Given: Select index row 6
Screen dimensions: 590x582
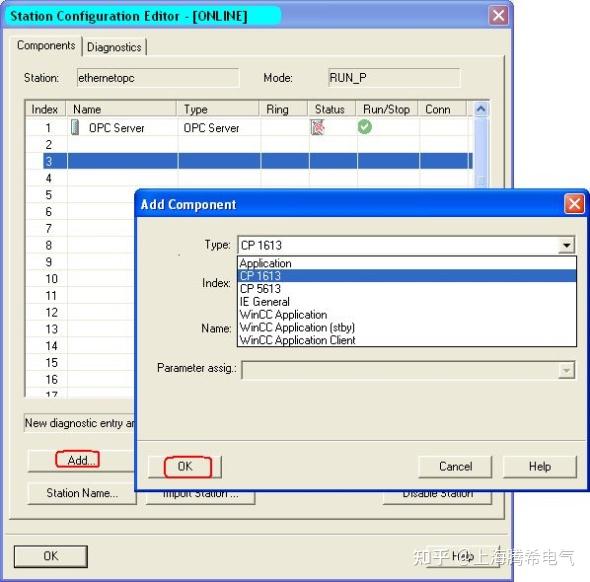Looking at the screenshot, I should [x=80, y=211].
